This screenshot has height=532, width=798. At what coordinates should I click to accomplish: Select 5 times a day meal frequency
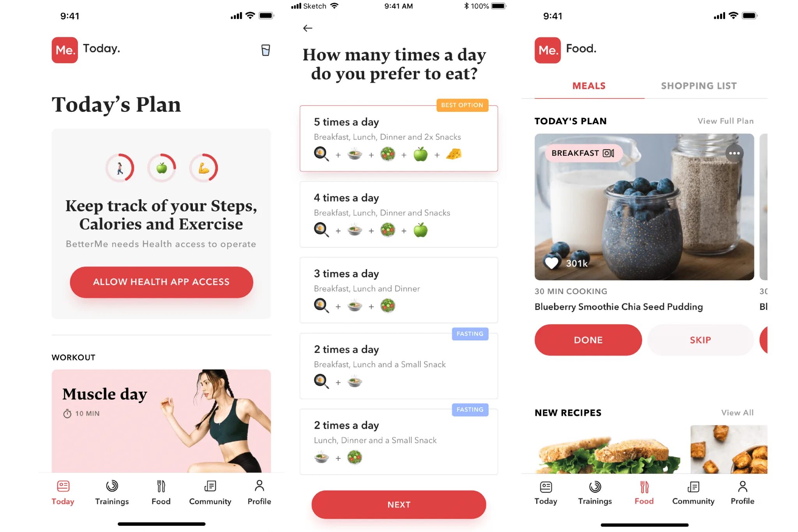click(x=399, y=138)
